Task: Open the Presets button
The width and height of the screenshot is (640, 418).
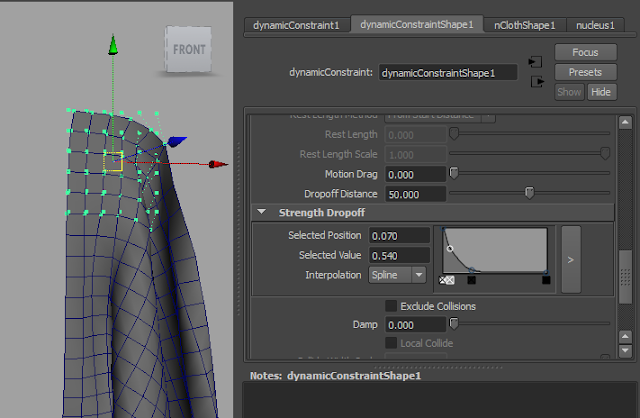Action: (x=585, y=72)
